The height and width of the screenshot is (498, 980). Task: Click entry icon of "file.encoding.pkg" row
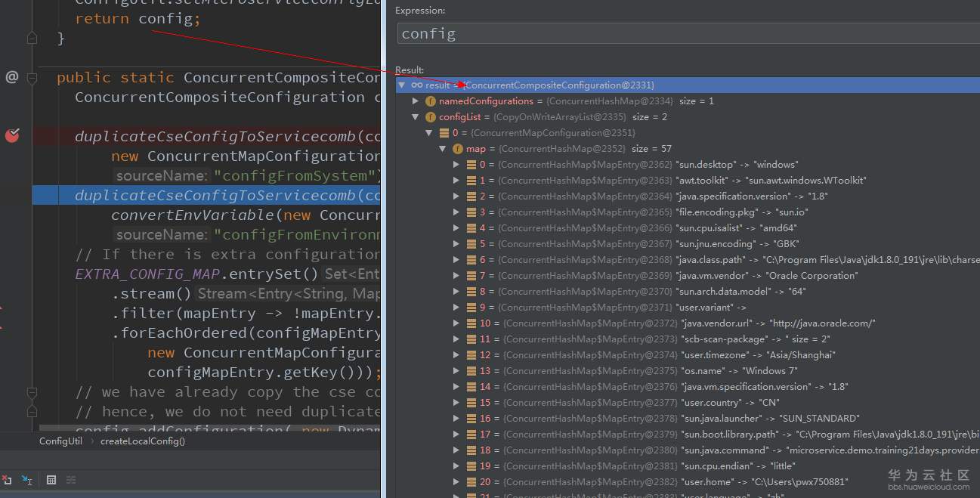tap(471, 212)
